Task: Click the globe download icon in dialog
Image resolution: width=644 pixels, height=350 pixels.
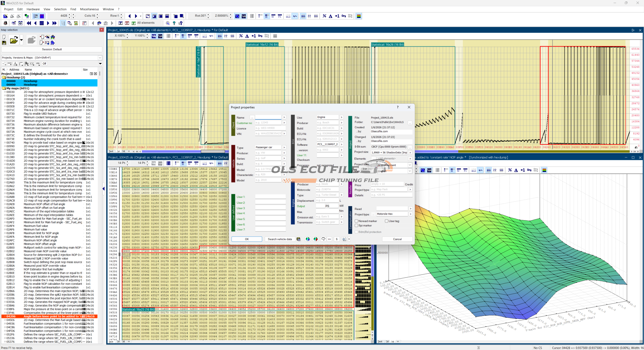Action: [x=308, y=239]
